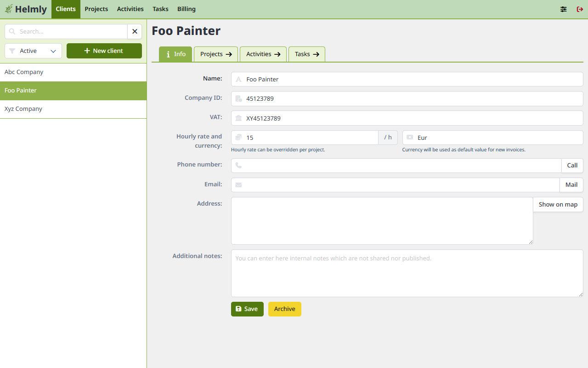Select Foo Painter in client list
The width and height of the screenshot is (588, 368).
pyautogui.click(x=73, y=91)
